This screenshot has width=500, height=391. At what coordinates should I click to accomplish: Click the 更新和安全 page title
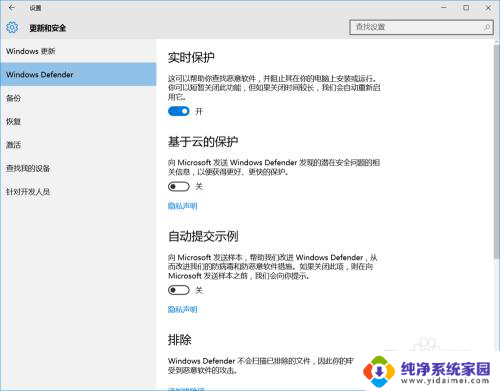pyautogui.click(x=48, y=28)
